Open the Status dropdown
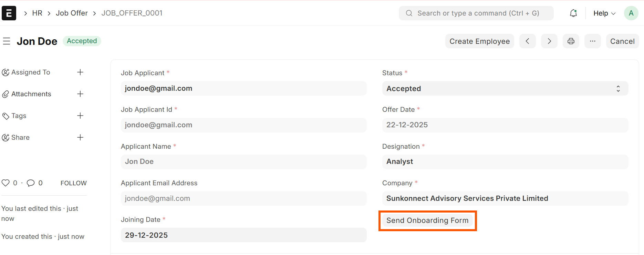This screenshot has width=644, height=255. [505, 89]
